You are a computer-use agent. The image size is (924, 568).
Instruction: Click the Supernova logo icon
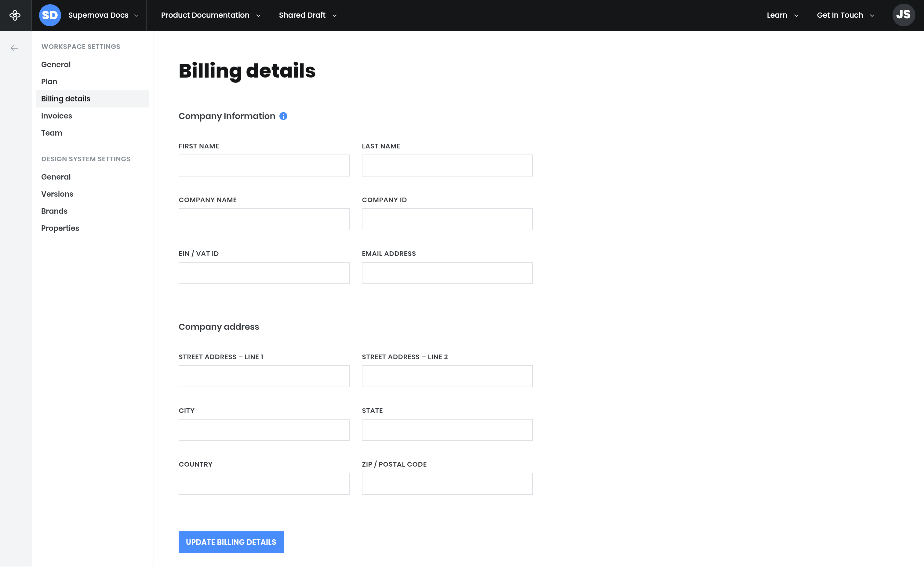coord(15,15)
